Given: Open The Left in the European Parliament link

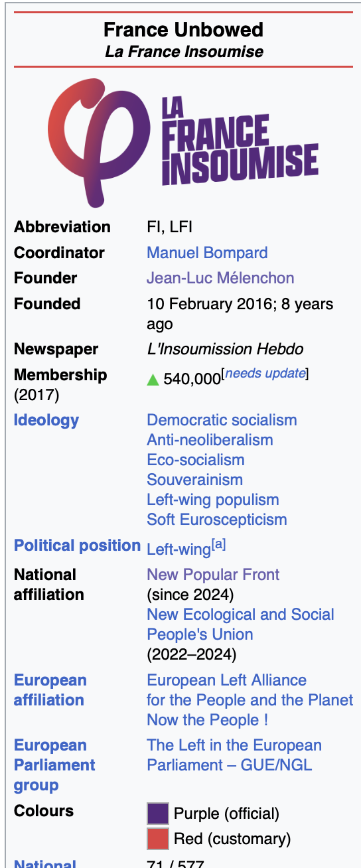Looking at the screenshot, I should click(x=234, y=755).
